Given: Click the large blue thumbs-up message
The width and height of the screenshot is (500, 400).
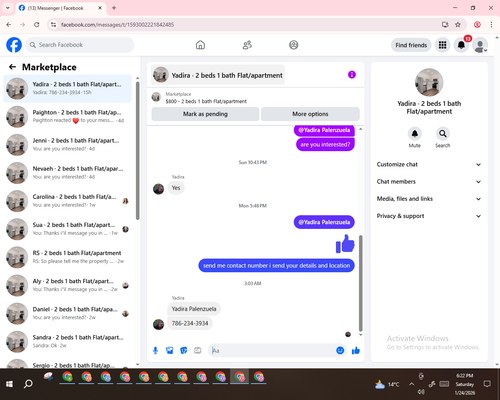Looking at the screenshot, I should click(x=345, y=243).
